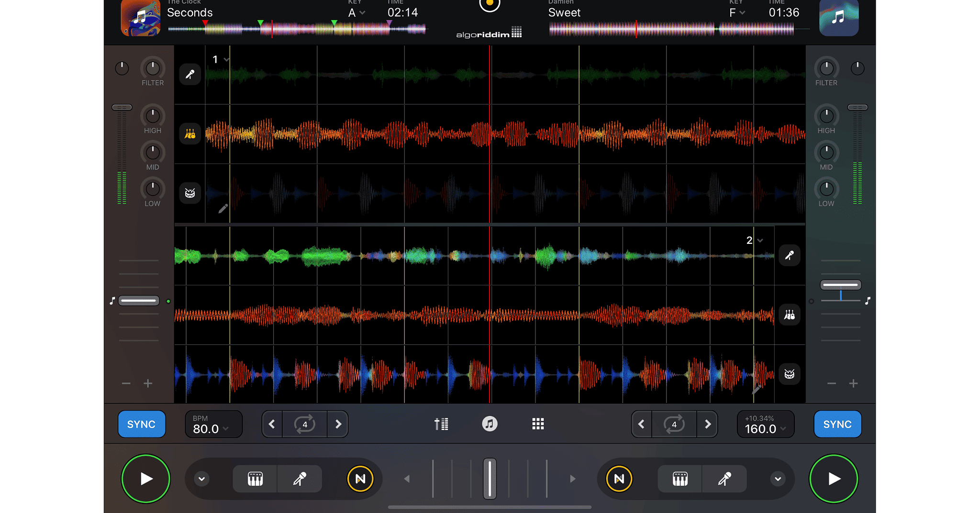Expand deck 1 options via its chevron
This screenshot has width=980, height=513.
click(227, 59)
